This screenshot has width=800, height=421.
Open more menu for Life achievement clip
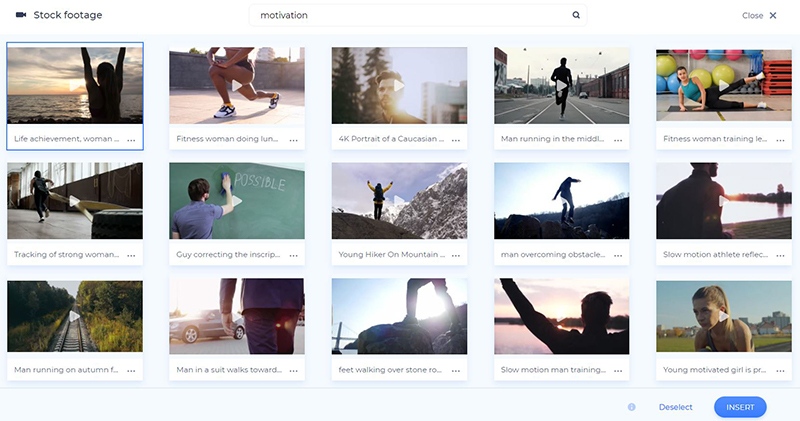click(131, 141)
